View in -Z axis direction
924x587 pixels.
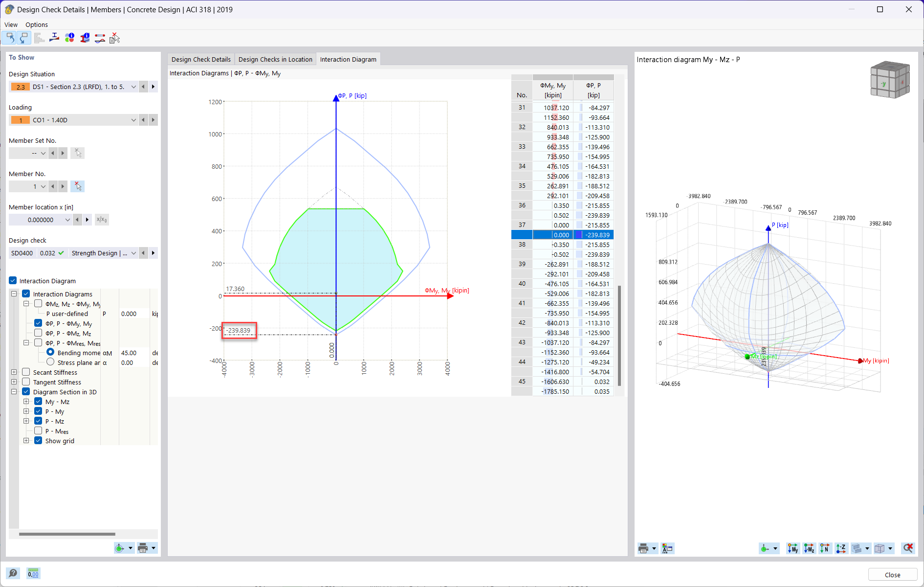click(841, 548)
